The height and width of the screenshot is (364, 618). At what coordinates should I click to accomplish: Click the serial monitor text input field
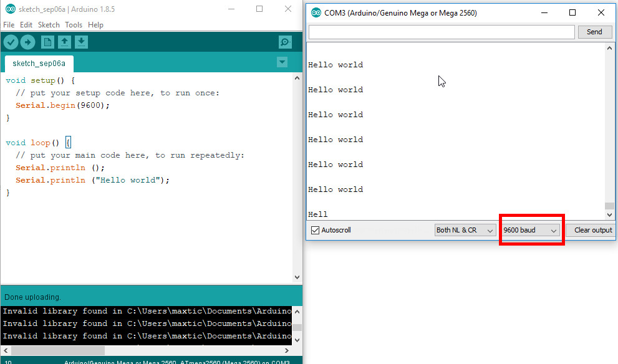click(x=442, y=32)
